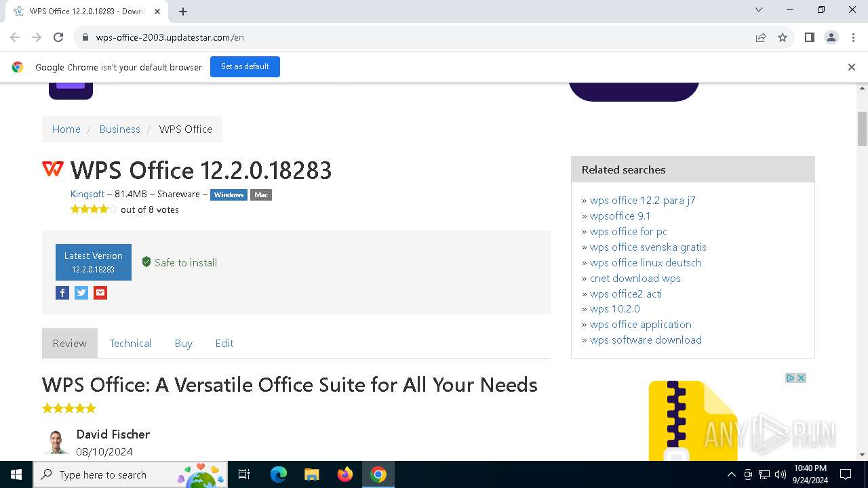Screen dimensions: 868x488
Task: Open 'wps 10.2.0' related search
Action: [x=615, y=308]
